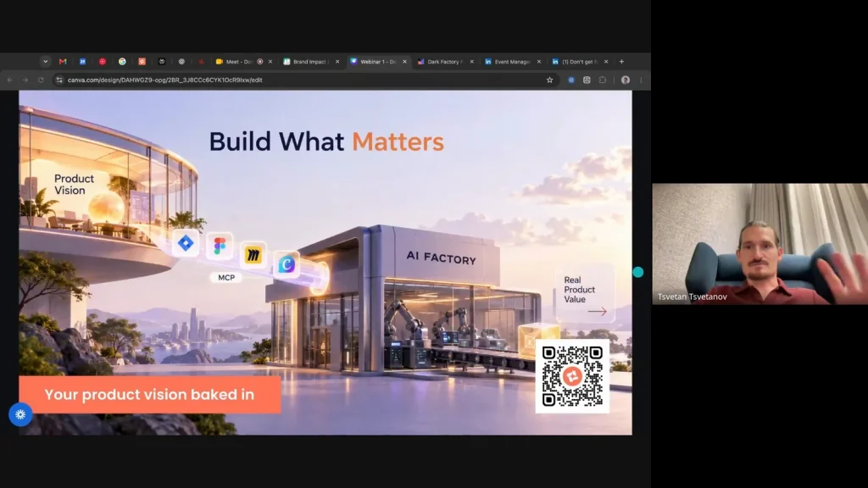Image resolution: width=868 pixels, height=488 pixels.
Task: Click the Build What Matters heading
Action: [326, 141]
